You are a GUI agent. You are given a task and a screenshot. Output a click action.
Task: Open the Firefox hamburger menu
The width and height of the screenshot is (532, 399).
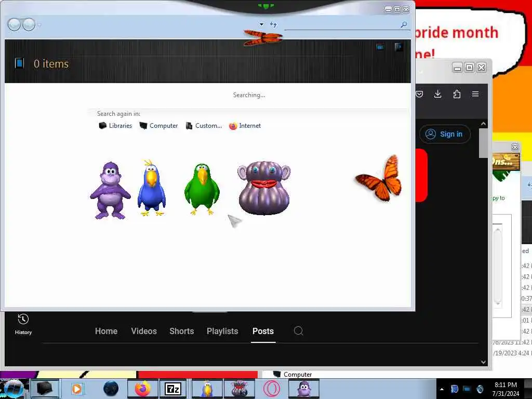click(475, 94)
